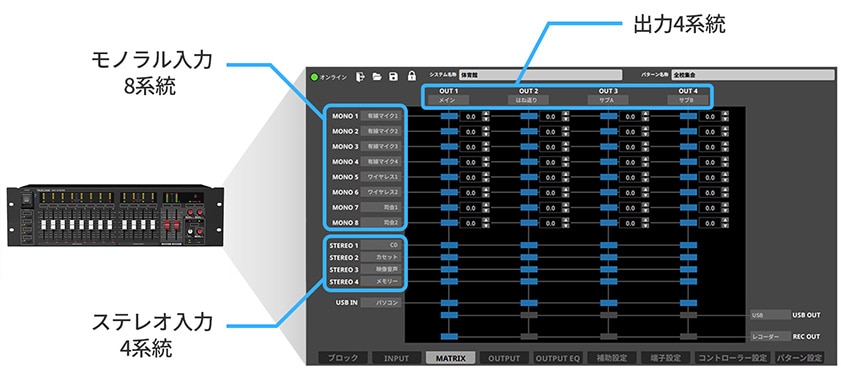Increase MONO 4 OUT 2 level with up arrow
Viewport: 841px width, 380px height.
(565, 159)
